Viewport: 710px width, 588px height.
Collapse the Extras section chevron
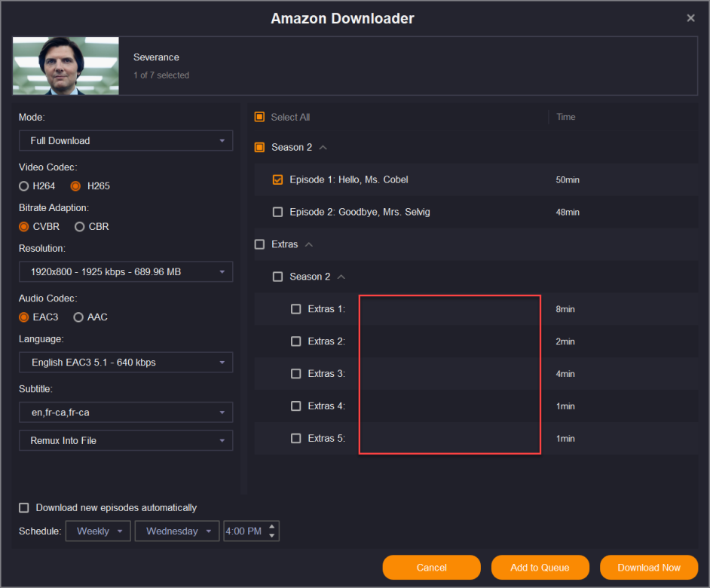pyautogui.click(x=309, y=245)
